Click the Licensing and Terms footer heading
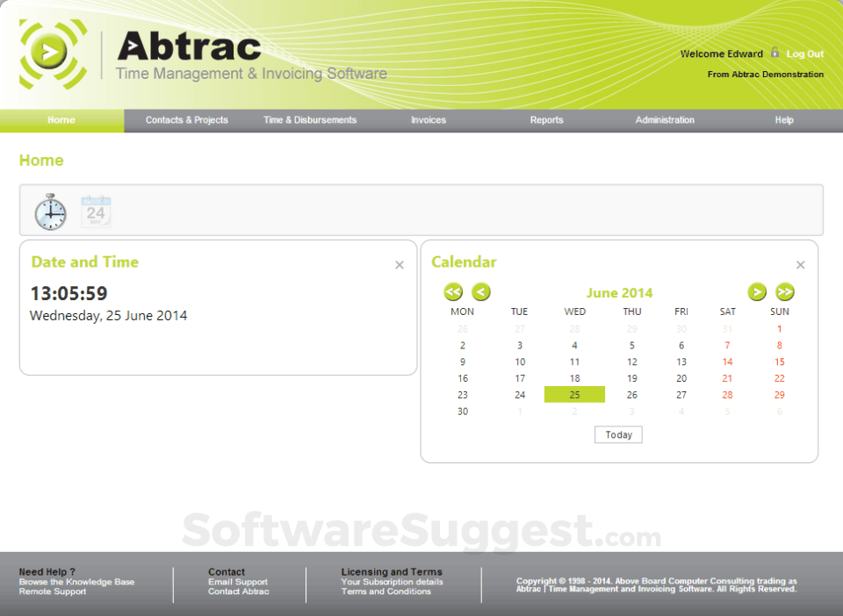The image size is (843, 616). pyautogui.click(x=392, y=572)
